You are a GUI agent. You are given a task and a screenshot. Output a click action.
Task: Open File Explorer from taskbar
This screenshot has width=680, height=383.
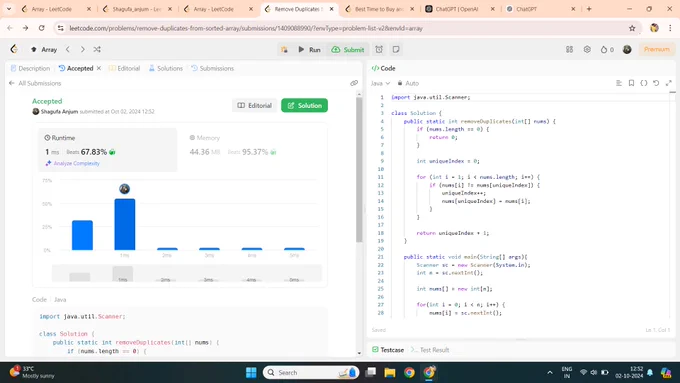point(389,372)
